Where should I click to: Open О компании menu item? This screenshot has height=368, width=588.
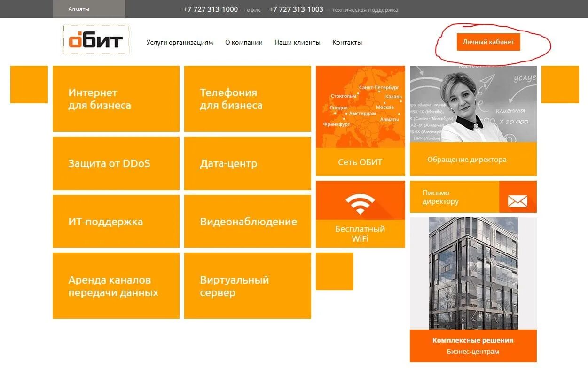[x=244, y=42]
